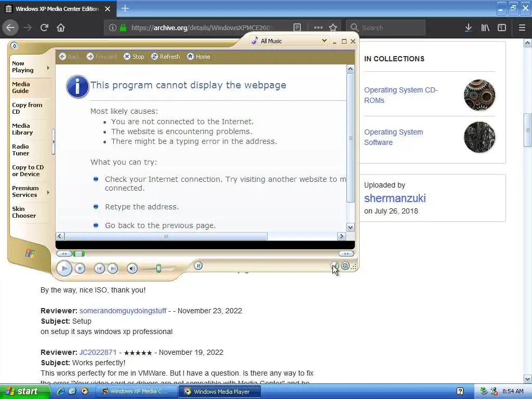The width and height of the screenshot is (532, 399).
Task: Click Refresh in the Media Player browser bar
Action: coord(166,57)
